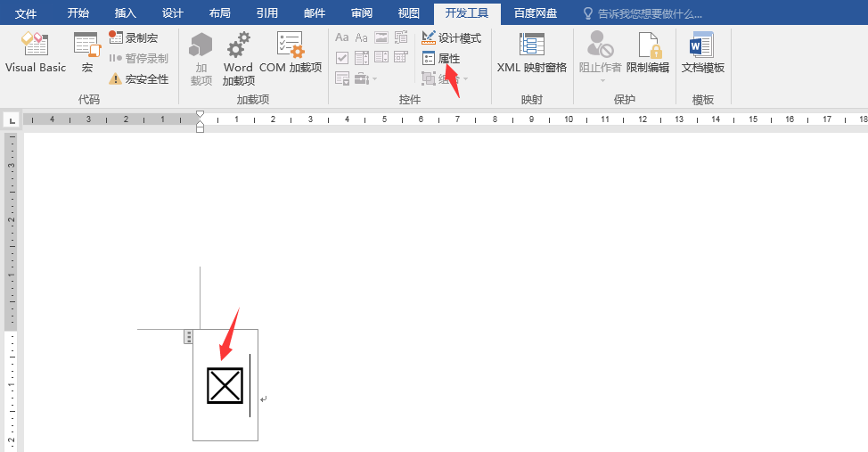Screen dimensions: 868x452
Task: Insert rich text content control
Action: (342, 37)
